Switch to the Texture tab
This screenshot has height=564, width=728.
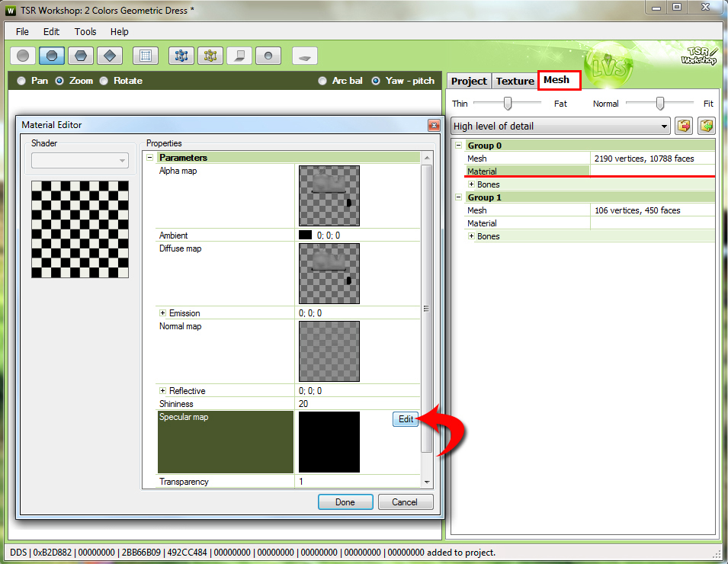(x=515, y=82)
